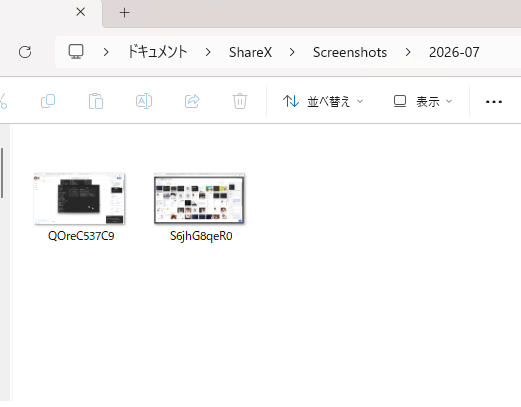Screen dimensions: 521x407
Task: Click 2026-07 breadcrumb folder
Action: coord(454,52)
